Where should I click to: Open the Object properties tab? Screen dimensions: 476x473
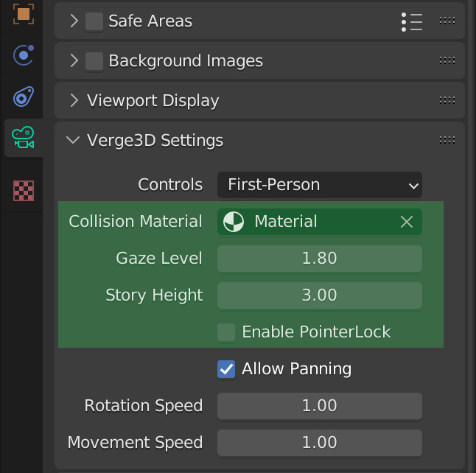(24, 14)
